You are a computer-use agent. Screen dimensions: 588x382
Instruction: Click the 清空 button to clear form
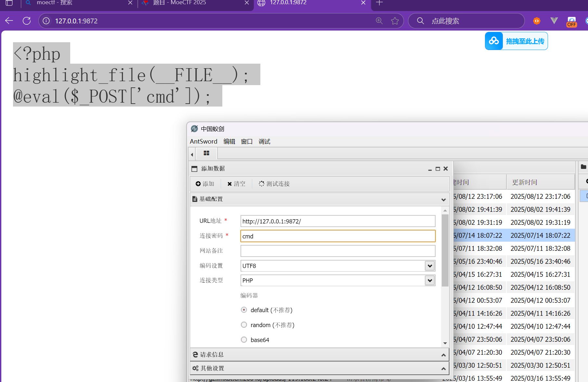pos(236,184)
